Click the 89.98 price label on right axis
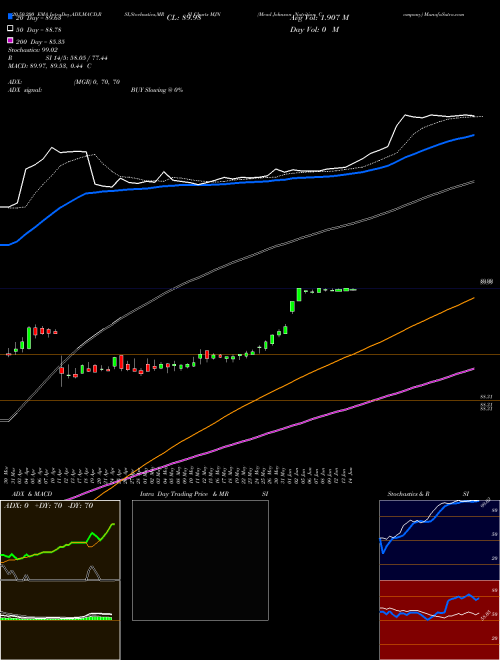Viewport: 500px width, 660px height. pyautogui.click(x=487, y=282)
